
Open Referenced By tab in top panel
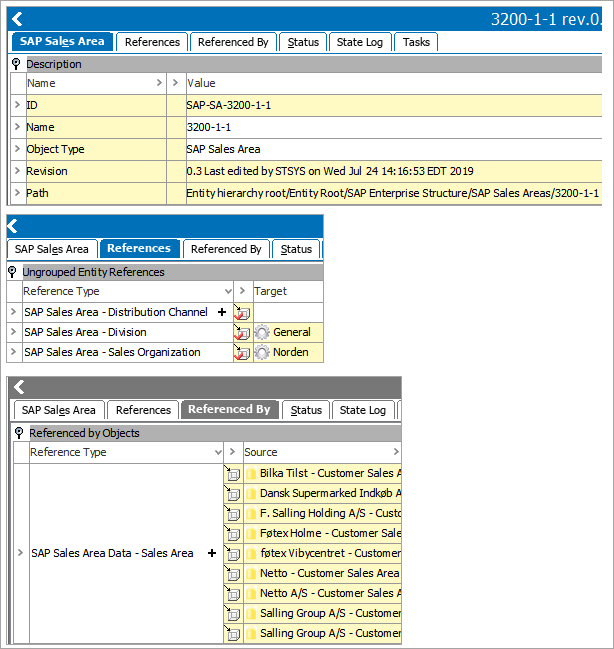(x=233, y=42)
